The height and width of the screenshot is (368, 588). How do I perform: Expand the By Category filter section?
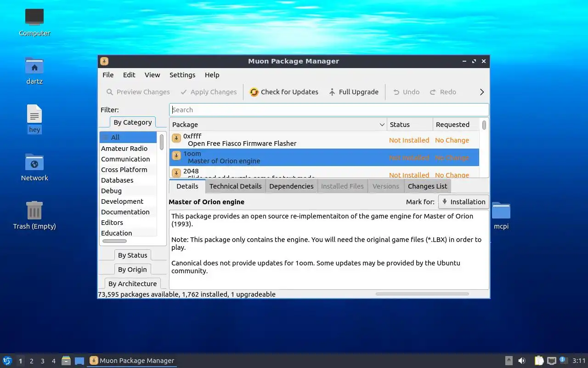pyautogui.click(x=132, y=122)
